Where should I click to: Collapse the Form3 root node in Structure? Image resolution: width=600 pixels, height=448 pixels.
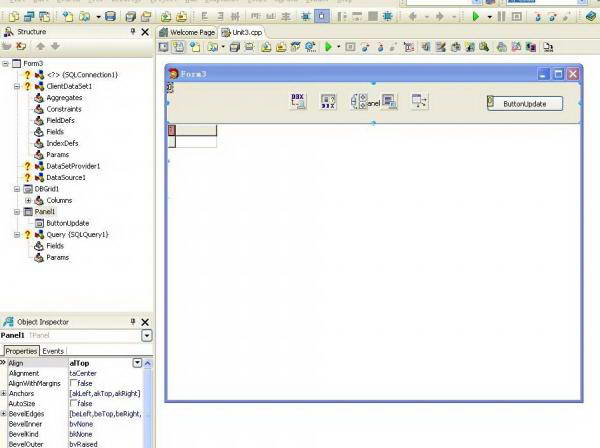click(x=5, y=63)
